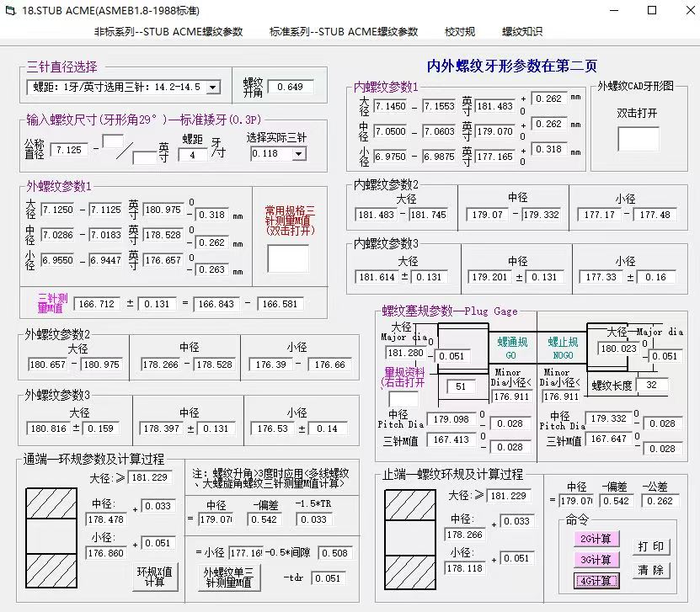This screenshot has width=700, height=612.
Task: Open the 校对规 menu
Action: 460,32
